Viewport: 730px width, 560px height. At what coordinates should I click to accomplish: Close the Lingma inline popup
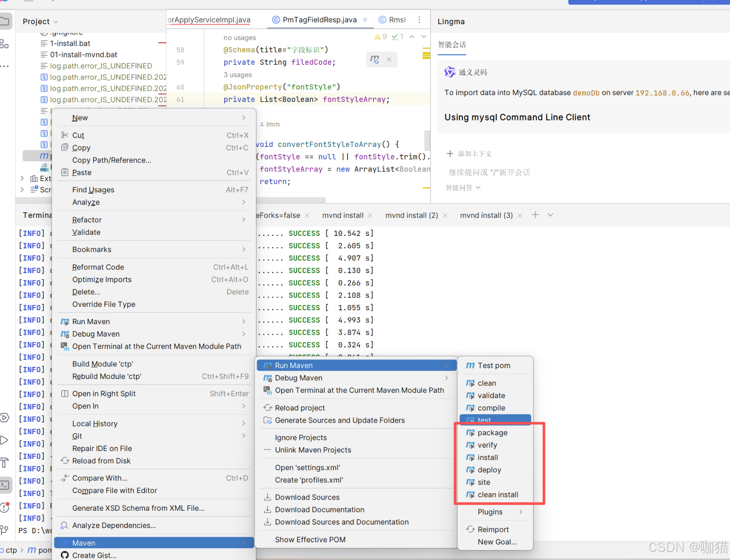[389, 60]
